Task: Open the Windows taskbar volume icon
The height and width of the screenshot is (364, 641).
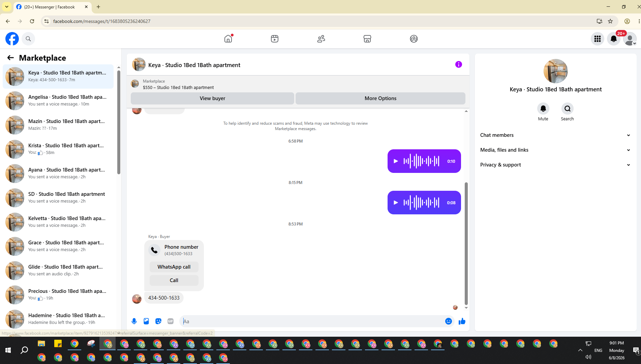Action: pyautogui.click(x=588, y=357)
